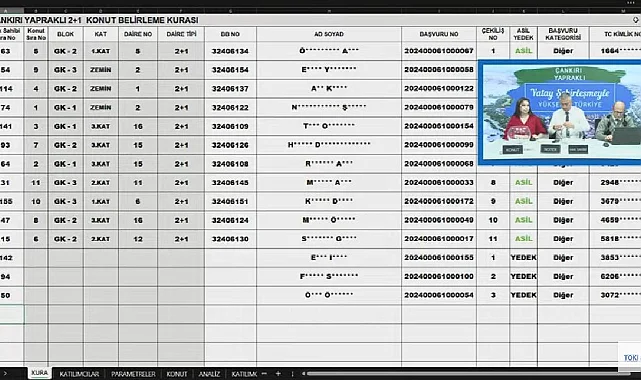Screen dimensions: 641x380
Task: Open the ANALİZ sheet tab
Action: pos(209,374)
